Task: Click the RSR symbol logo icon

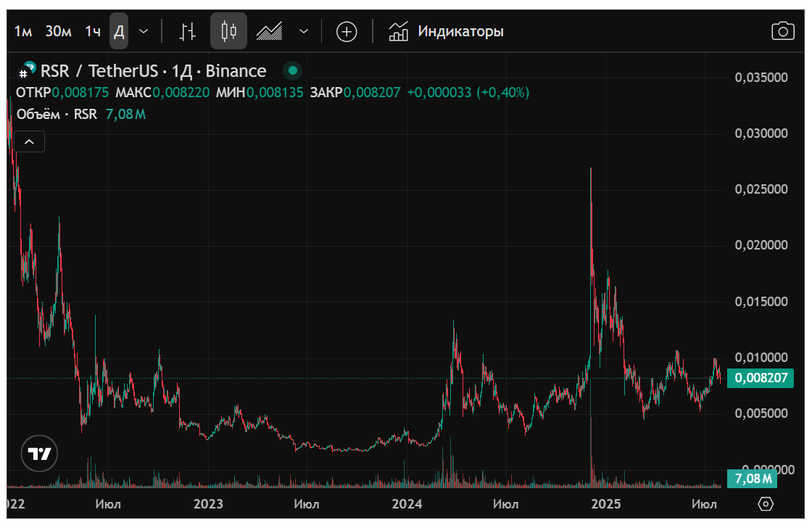Action: (27, 70)
